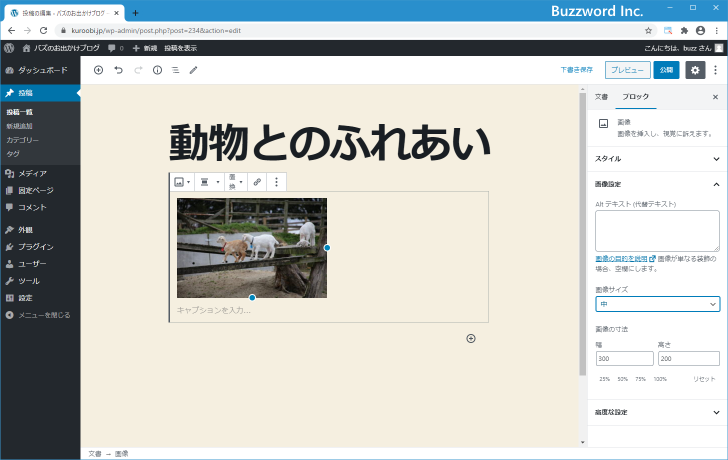
Task: Click the WordPress logo in admin bar
Action: [x=9, y=48]
